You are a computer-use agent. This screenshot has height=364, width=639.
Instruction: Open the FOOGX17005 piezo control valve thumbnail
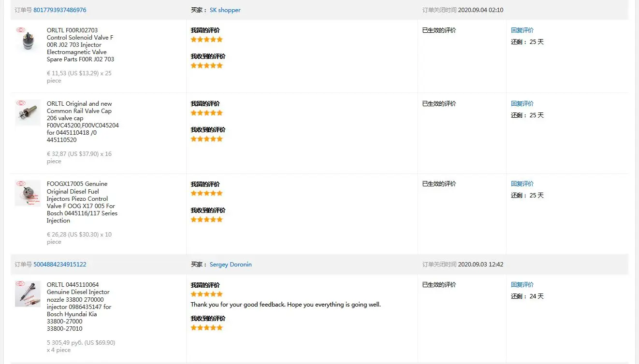tap(28, 193)
